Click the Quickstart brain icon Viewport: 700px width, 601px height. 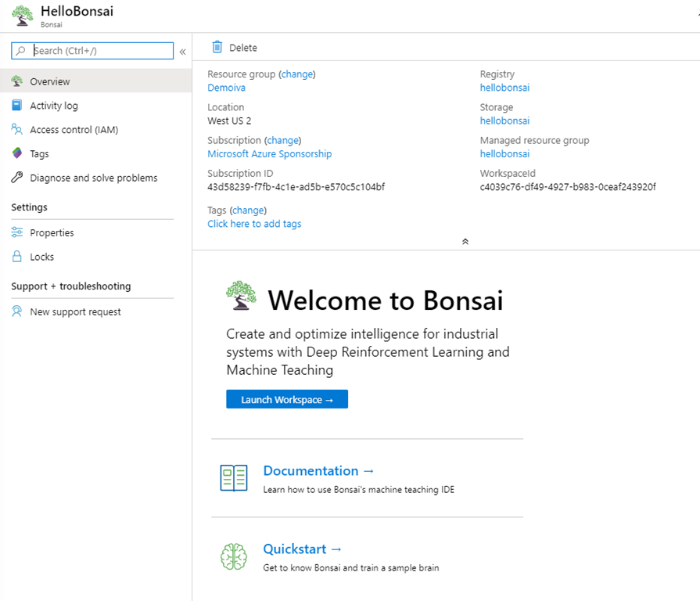(233, 556)
